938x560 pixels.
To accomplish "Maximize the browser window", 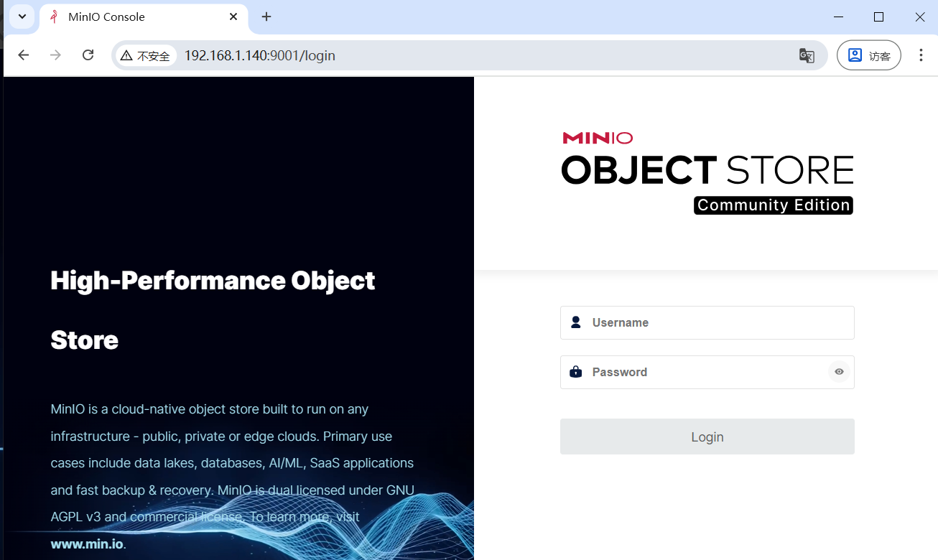I will [878, 17].
